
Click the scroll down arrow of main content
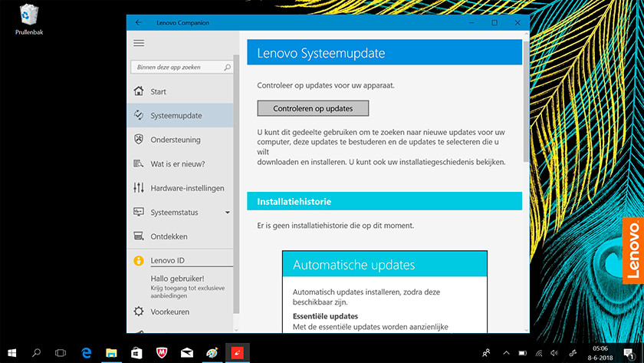tap(526, 329)
